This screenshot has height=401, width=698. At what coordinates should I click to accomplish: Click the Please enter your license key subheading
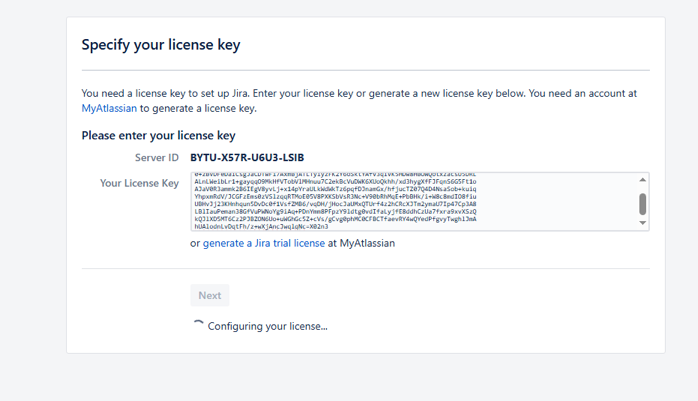(x=158, y=135)
